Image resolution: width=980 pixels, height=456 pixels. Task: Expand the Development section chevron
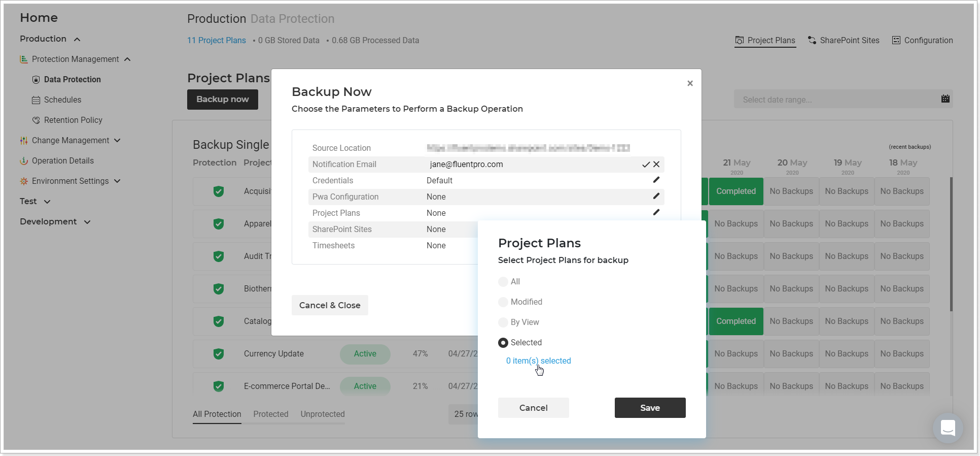pyautogui.click(x=87, y=222)
